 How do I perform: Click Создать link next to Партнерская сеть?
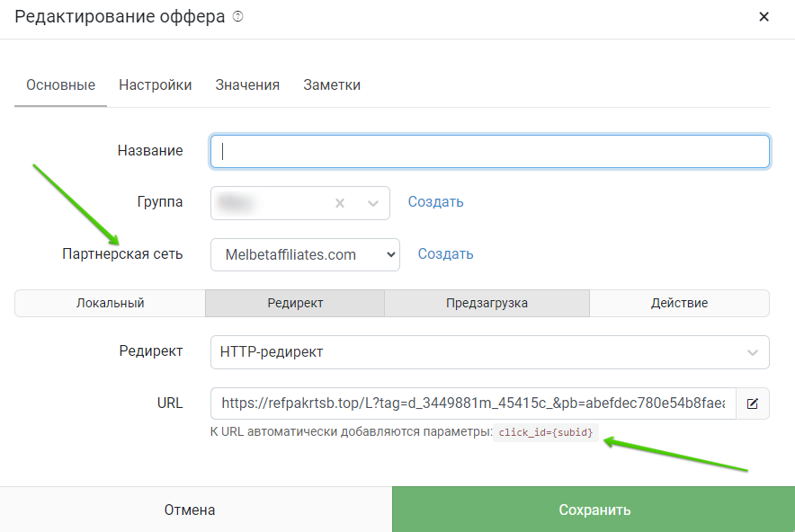(x=445, y=253)
